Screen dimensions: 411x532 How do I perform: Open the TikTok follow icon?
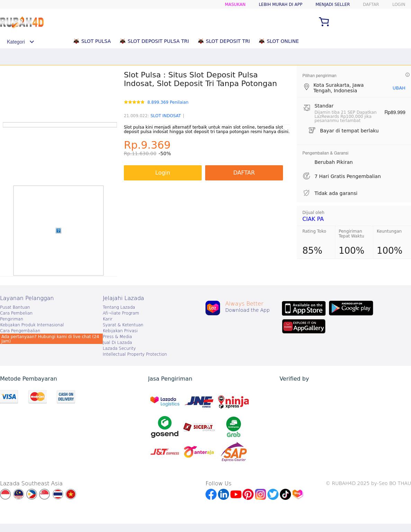coord(285,494)
